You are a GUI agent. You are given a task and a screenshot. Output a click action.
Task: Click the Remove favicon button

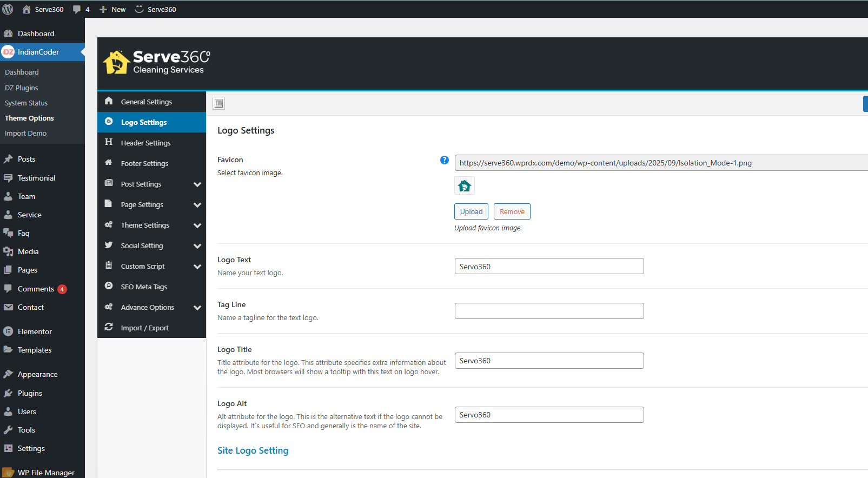(x=512, y=211)
